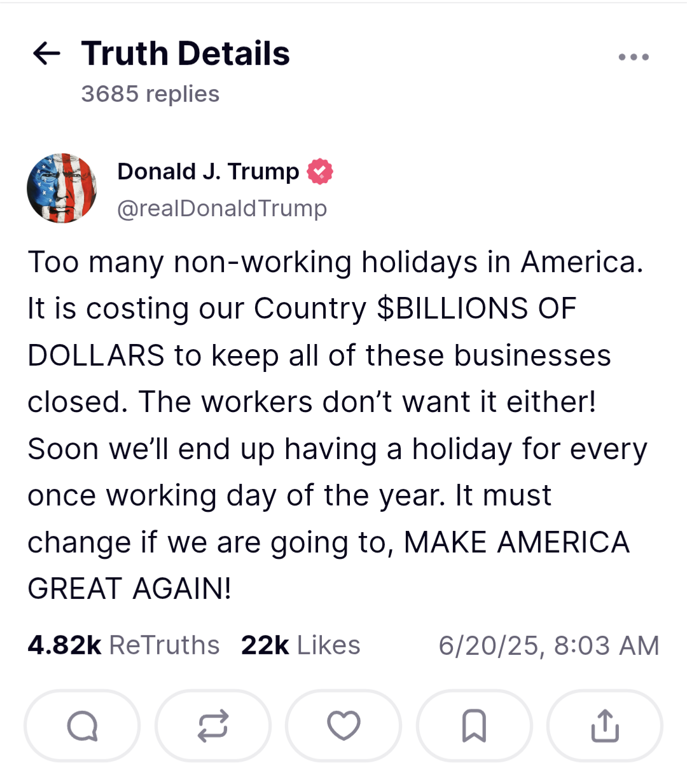Click the 6/20/25, 8:03 AM timestamp
Image resolution: width=687 pixels, height=784 pixels.
(x=548, y=645)
